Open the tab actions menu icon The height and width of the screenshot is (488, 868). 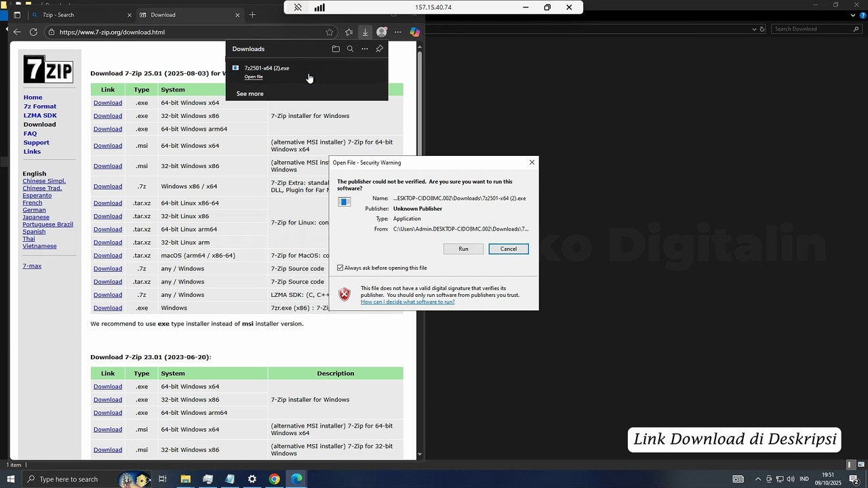click(x=17, y=15)
